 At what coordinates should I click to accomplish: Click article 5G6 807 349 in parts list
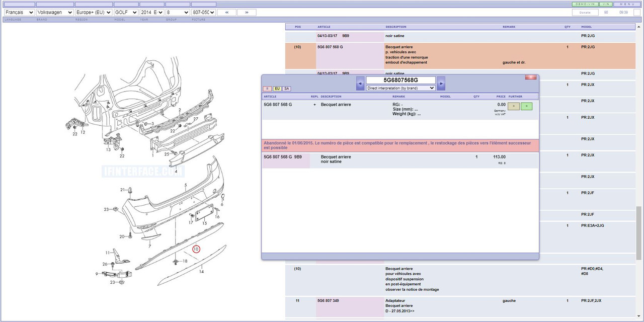328,301
